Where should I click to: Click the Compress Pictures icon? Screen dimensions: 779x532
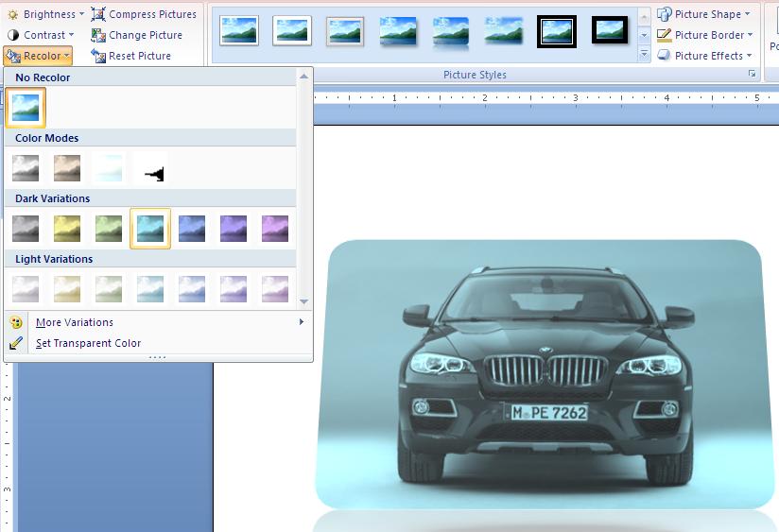[98, 14]
